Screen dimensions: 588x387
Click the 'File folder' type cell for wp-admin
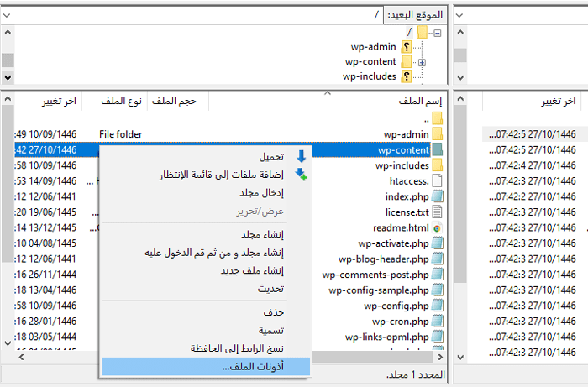coord(120,134)
